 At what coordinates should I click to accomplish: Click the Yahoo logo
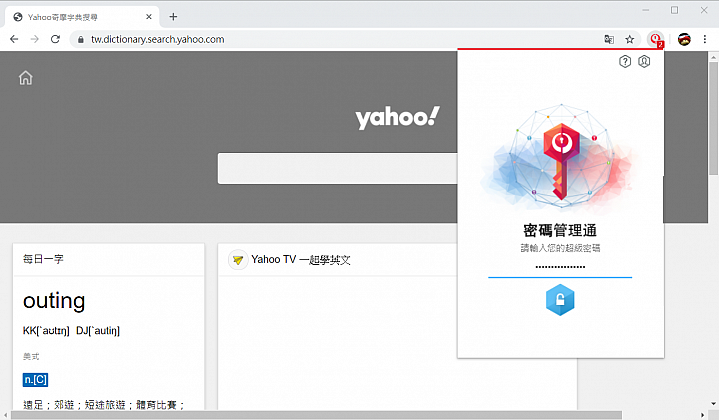(398, 117)
